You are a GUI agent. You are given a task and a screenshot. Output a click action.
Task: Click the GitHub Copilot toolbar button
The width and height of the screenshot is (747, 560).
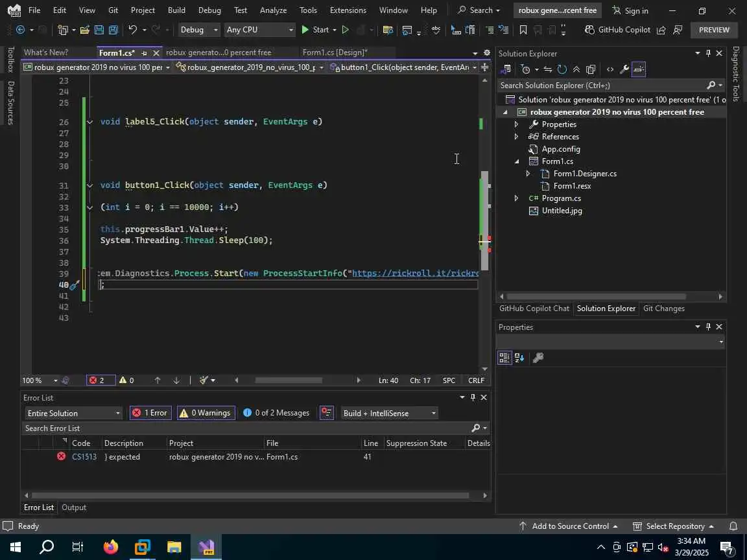617,30
